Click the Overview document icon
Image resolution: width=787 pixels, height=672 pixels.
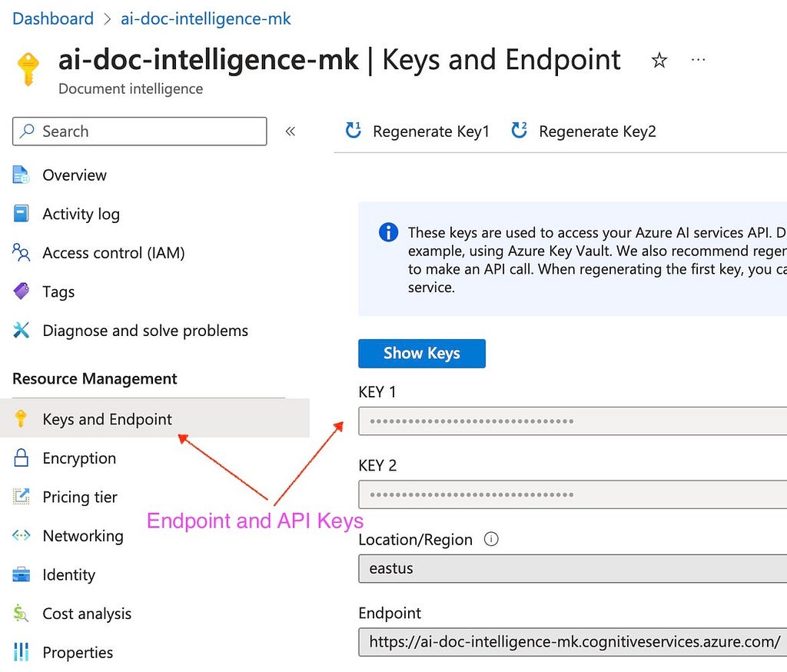point(21,175)
